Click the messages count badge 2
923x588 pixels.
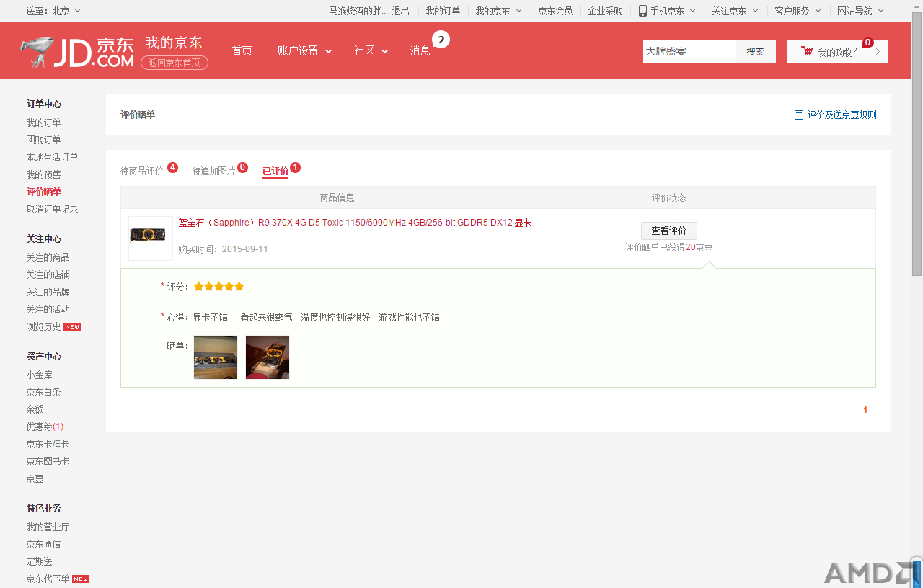(x=441, y=40)
